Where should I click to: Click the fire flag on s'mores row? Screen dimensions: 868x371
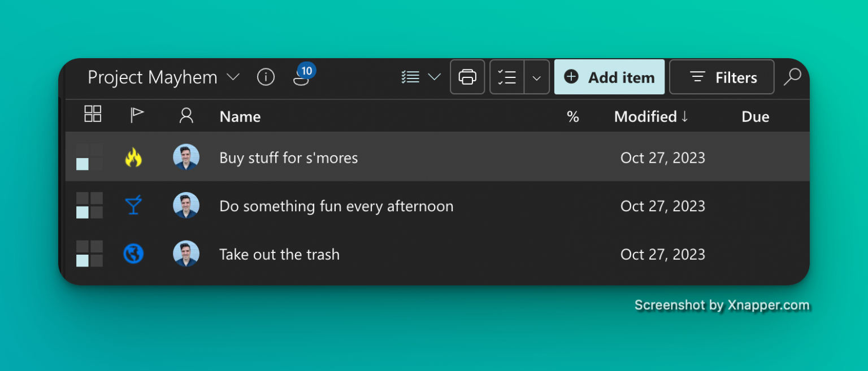coord(133,158)
